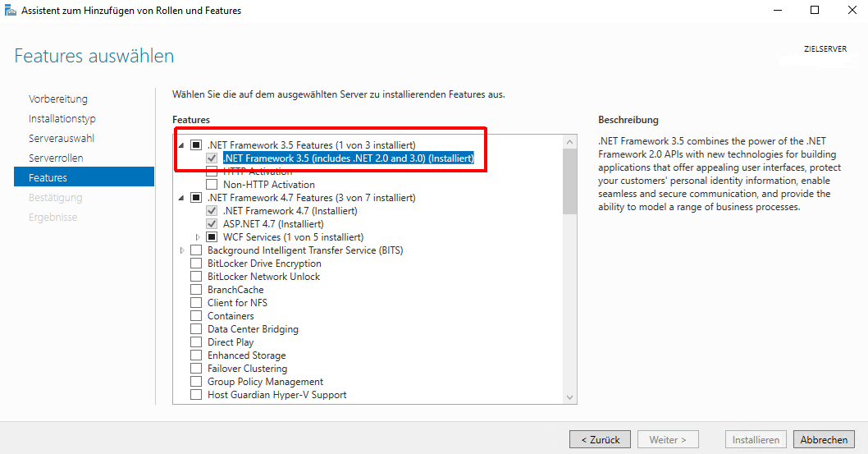The height and width of the screenshot is (454, 868).
Task: Enable the BranchCache feature checkbox
Action: (x=196, y=290)
